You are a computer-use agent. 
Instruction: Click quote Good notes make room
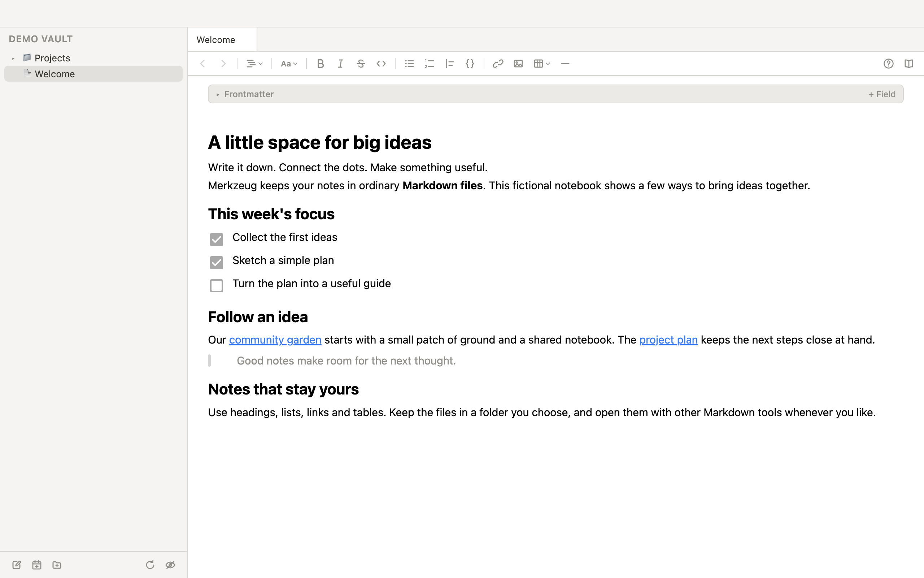click(346, 361)
